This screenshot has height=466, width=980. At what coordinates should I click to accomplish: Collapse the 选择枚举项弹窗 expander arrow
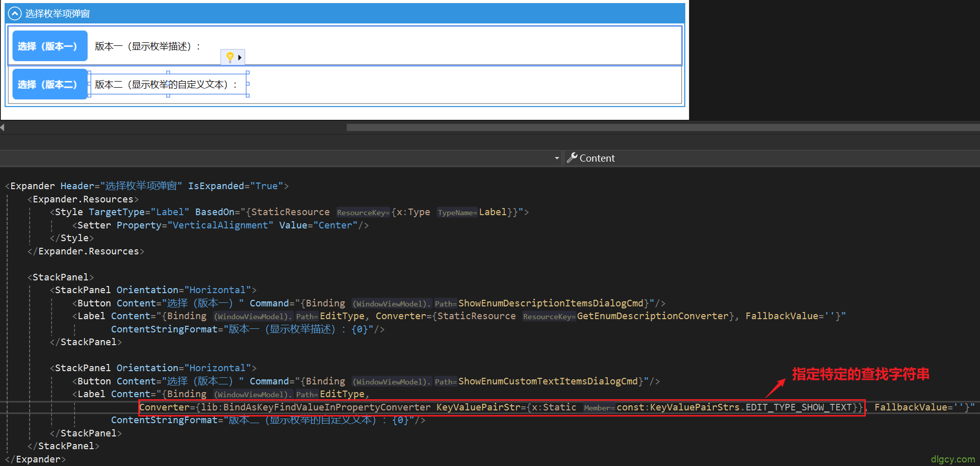pyautogui.click(x=15, y=13)
